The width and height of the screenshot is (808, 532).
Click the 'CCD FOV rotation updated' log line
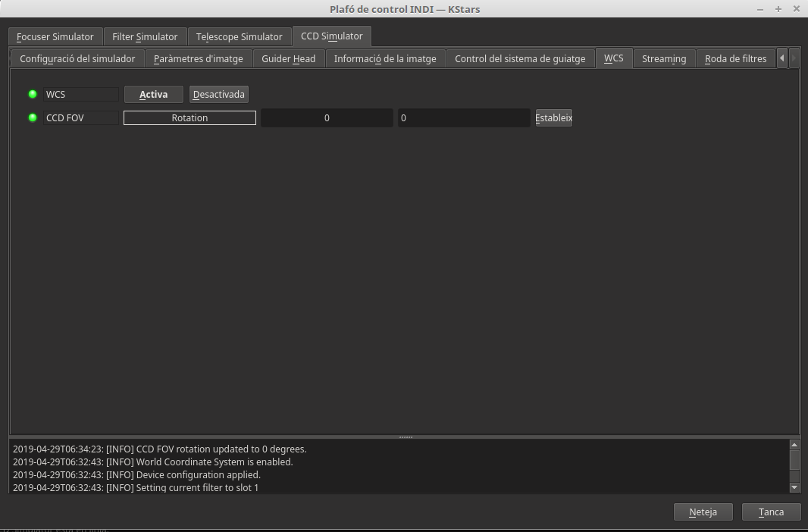coord(160,449)
